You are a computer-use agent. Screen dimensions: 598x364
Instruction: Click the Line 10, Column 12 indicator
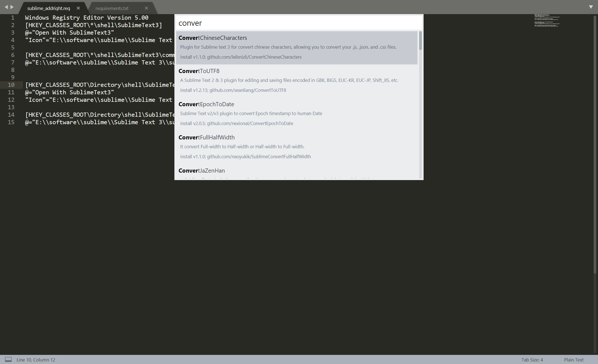click(x=36, y=360)
